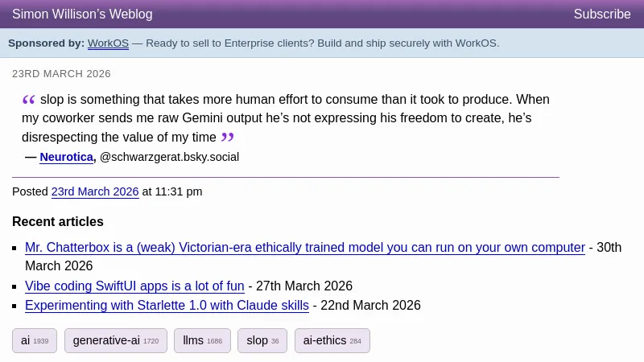
Task: Select the ai tag
Action: [34, 341]
